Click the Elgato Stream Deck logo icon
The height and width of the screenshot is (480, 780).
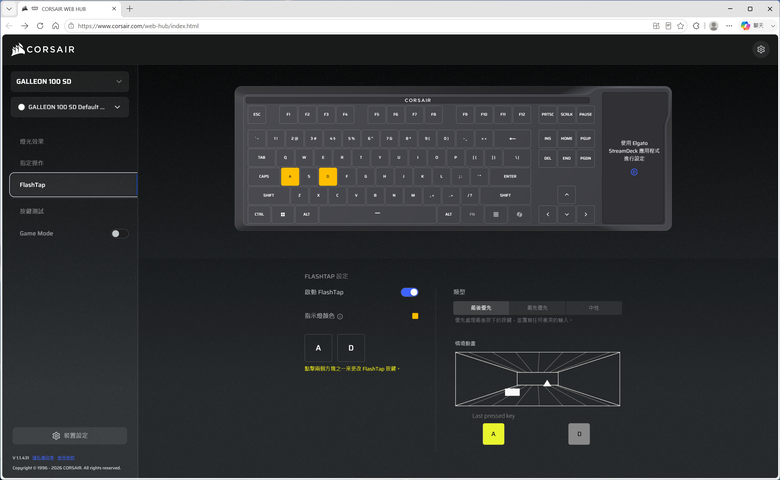pos(634,172)
